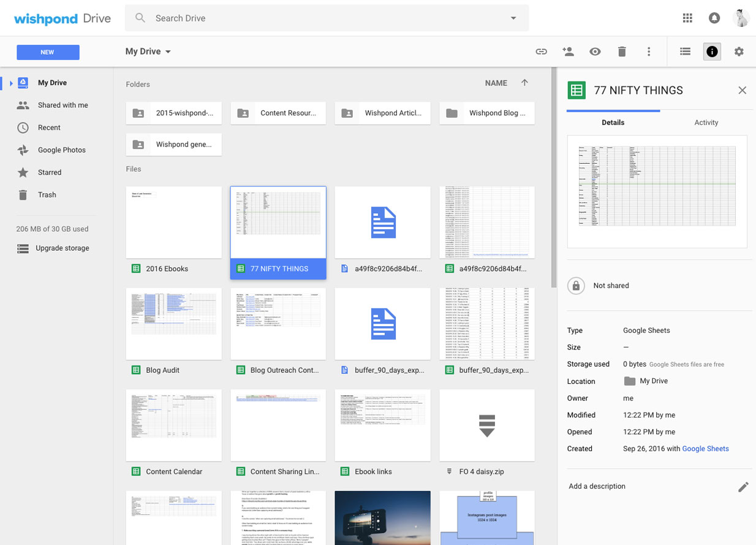Click the Starred star icon in sidebar
The width and height of the screenshot is (756, 545).
pyautogui.click(x=23, y=172)
